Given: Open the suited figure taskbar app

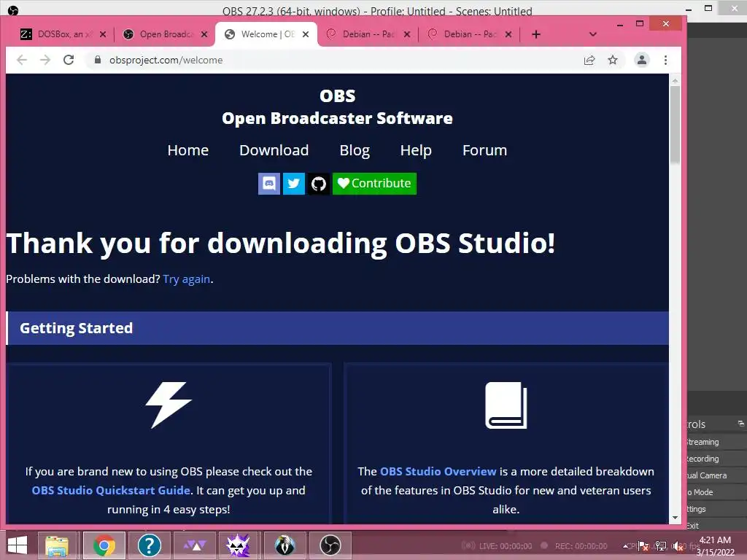Looking at the screenshot, I should (x=285, y=545).
